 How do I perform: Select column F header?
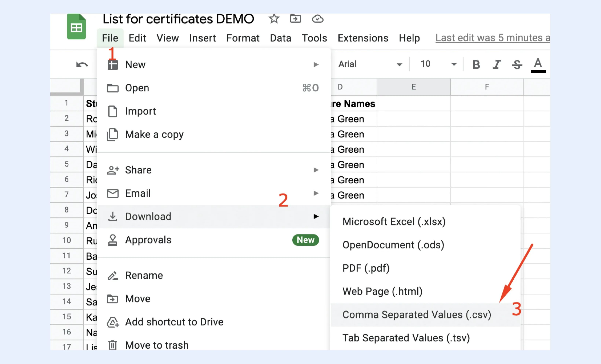point(487,87)
